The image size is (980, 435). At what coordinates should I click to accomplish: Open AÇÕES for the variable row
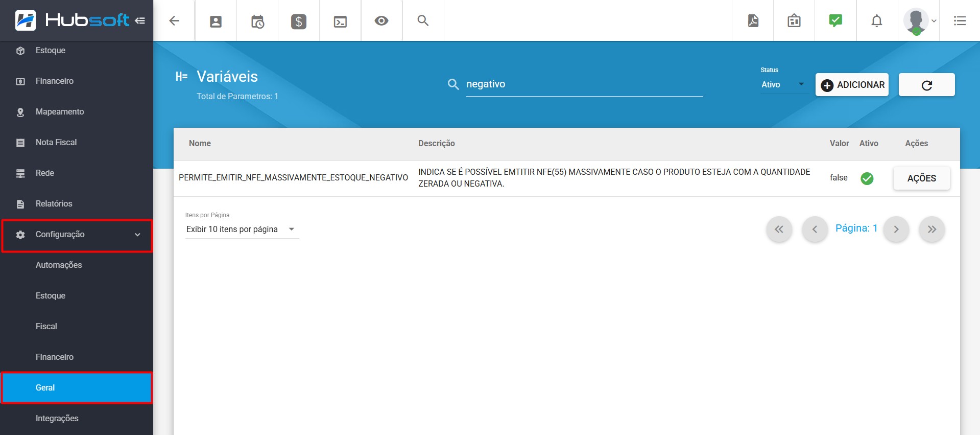pyautogui.click(x=921, y=178)
